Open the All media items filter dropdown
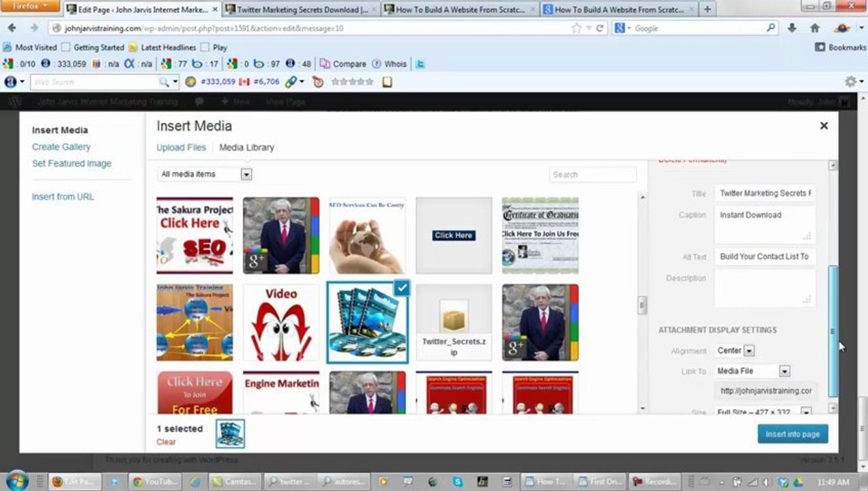Screen dimensions: 868x491 pos(205,175)
